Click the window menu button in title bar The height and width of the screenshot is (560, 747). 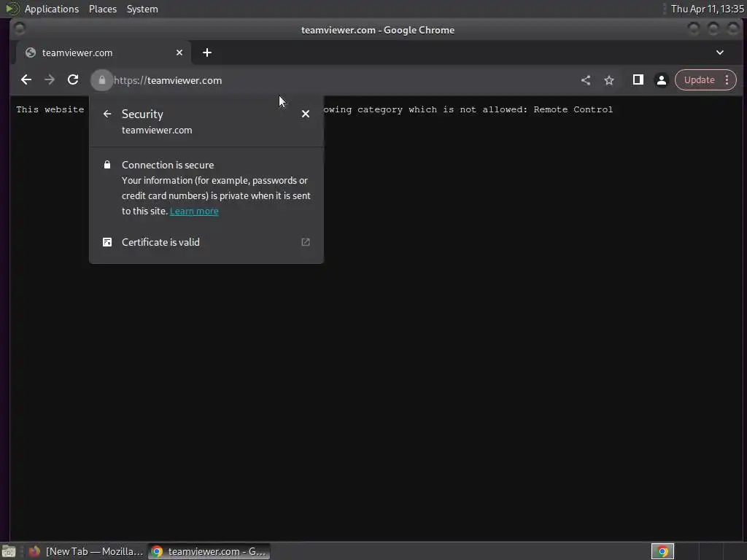pyautogui.click(x=20, y=29)
